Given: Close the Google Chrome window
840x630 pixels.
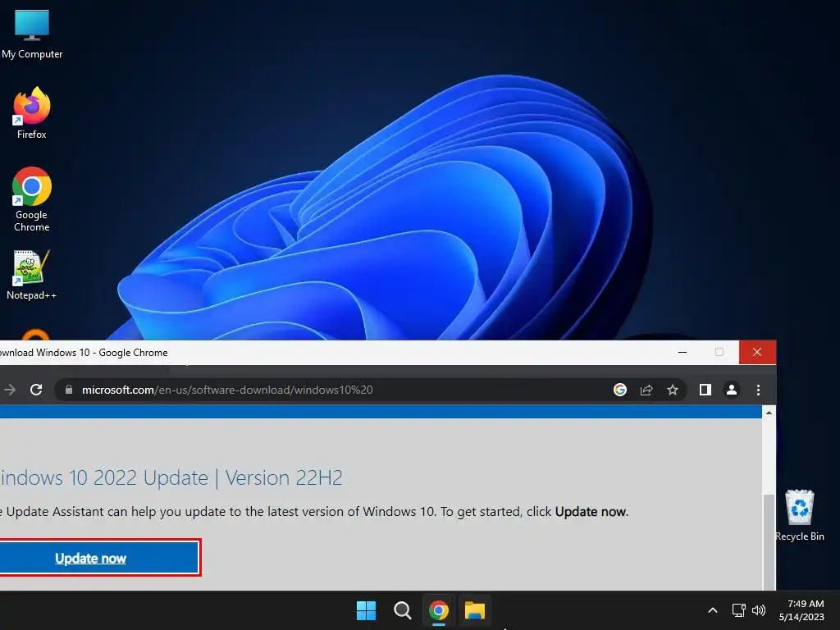Looking at the screenshot, I should click(x=757, y=352).
